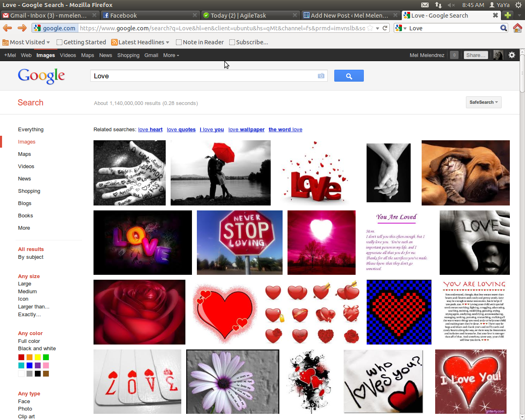This screenshot has width=525, height=420.
Task: Choose the Black and white color filter
Action: (37, 349)
